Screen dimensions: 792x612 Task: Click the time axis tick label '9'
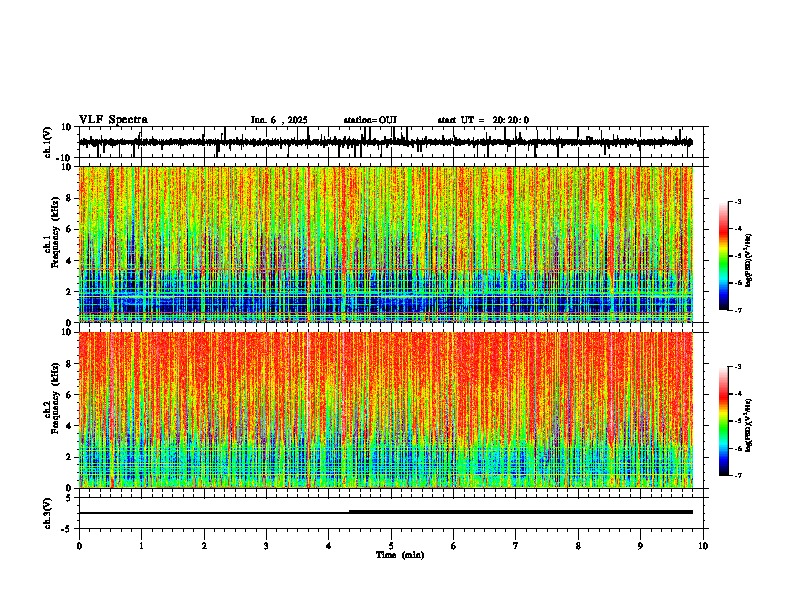[640, 546]
